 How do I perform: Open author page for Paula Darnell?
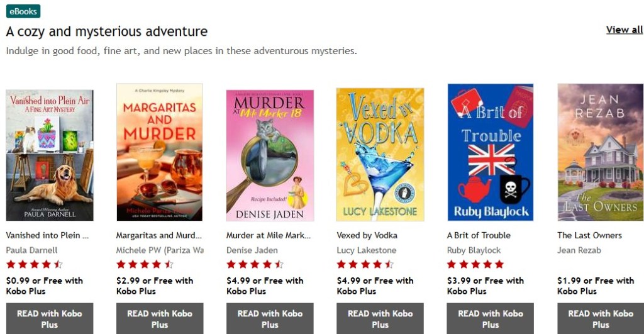[31, 250]
